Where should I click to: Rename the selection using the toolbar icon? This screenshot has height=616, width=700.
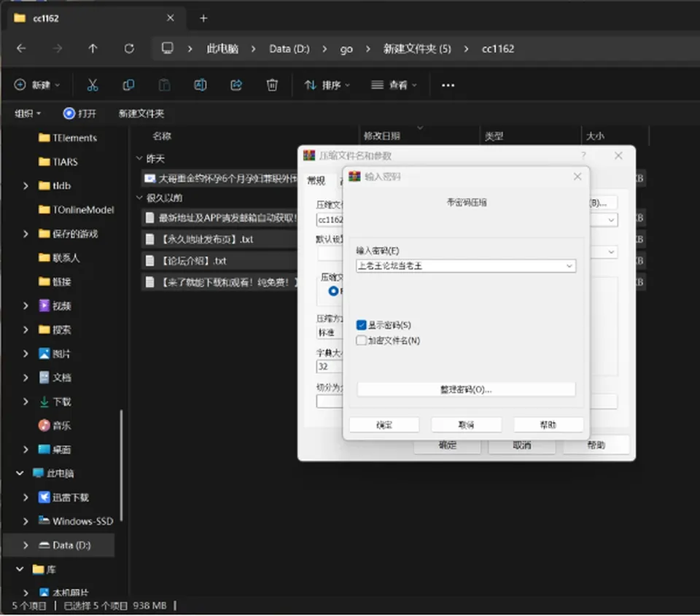click(200, 85)
